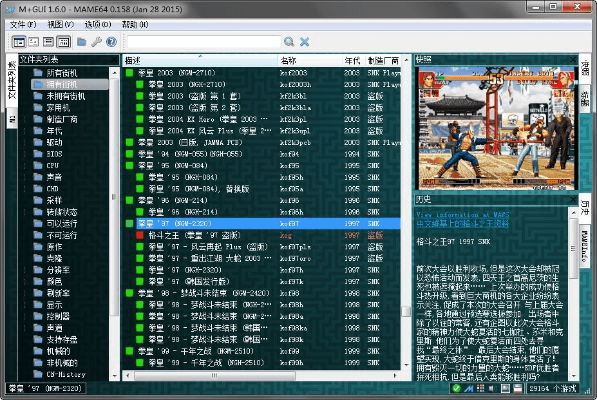The image size is (597, 400).
Task: Toggle the second view layout toolbar icon
Action: tap(34, 42)
